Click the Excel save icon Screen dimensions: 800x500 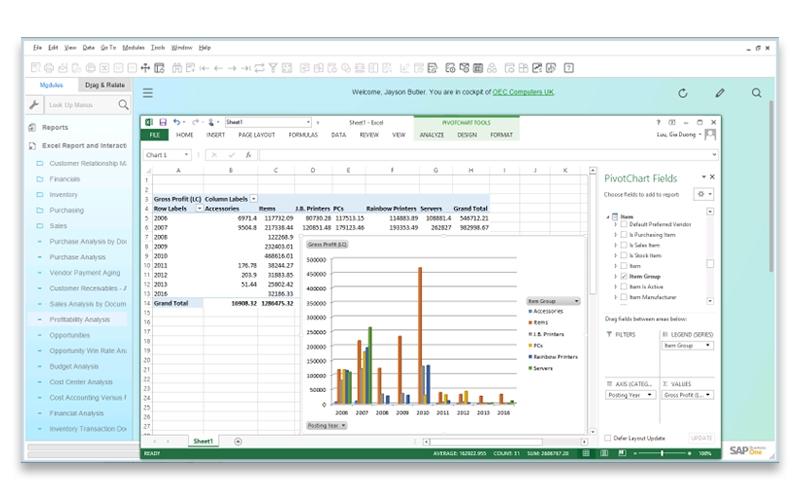(x=163, y=122)
